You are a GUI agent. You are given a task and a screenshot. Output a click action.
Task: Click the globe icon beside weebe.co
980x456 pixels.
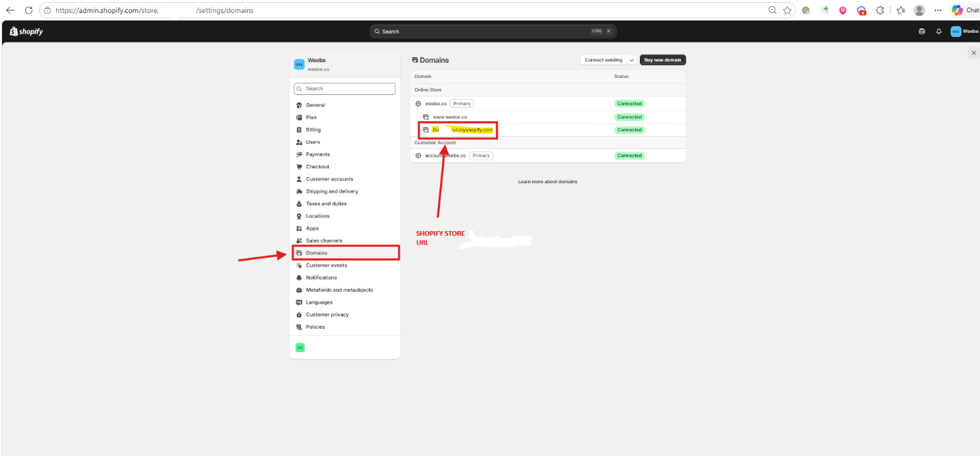[x=418, y=104]
